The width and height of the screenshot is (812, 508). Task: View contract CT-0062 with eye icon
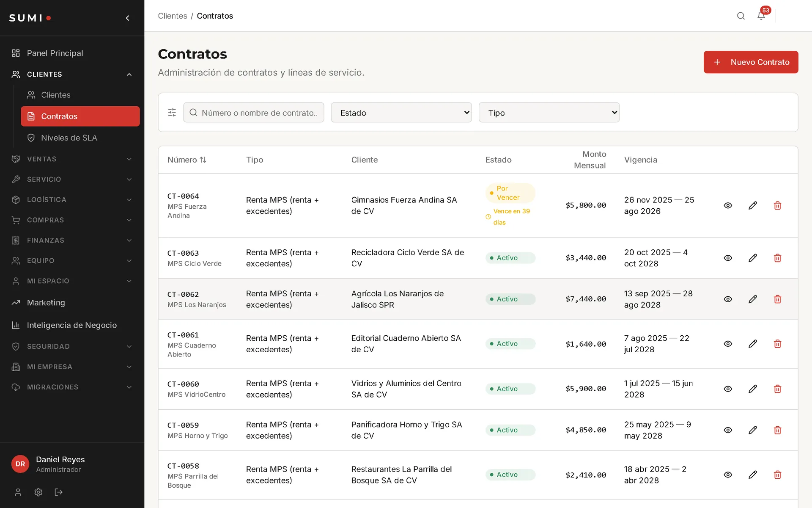[x=728, y=299]
